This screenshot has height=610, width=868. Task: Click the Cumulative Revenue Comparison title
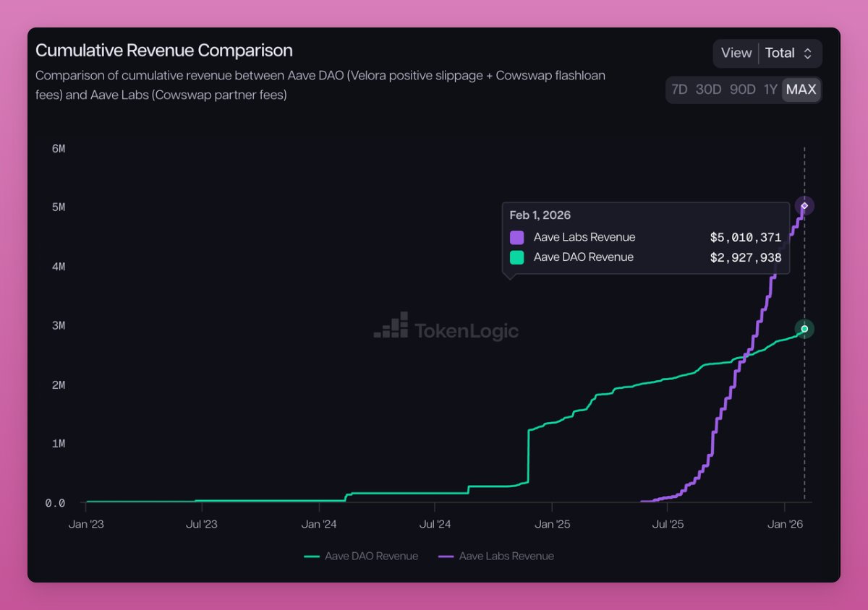164,51
